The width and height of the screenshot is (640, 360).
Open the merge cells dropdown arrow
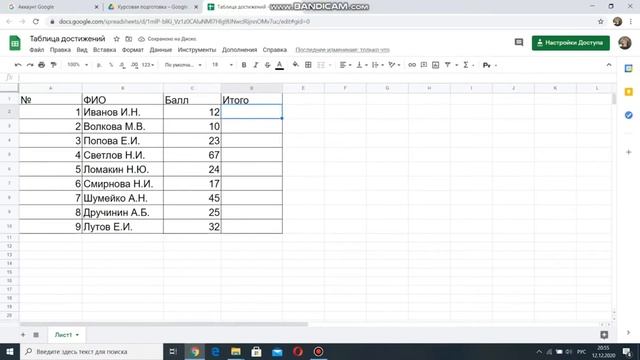pos(330,65)
